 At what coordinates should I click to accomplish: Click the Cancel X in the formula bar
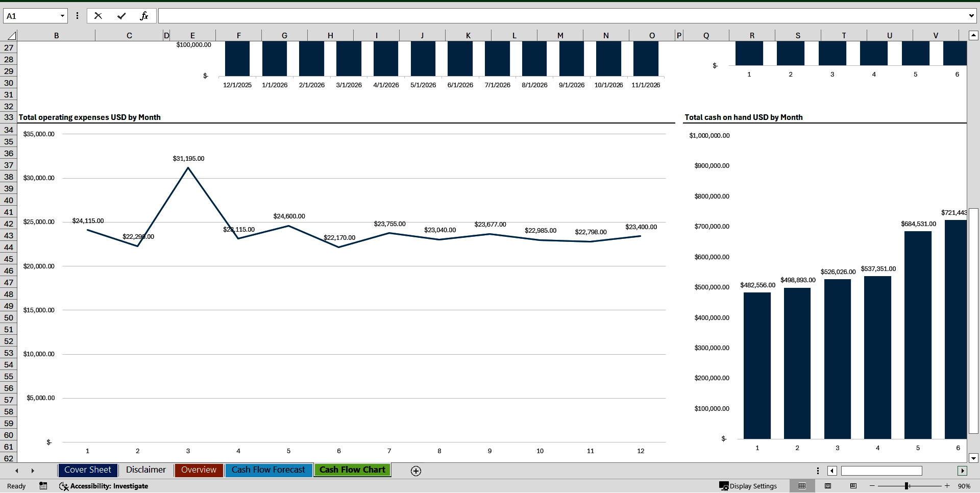(98, 15)
